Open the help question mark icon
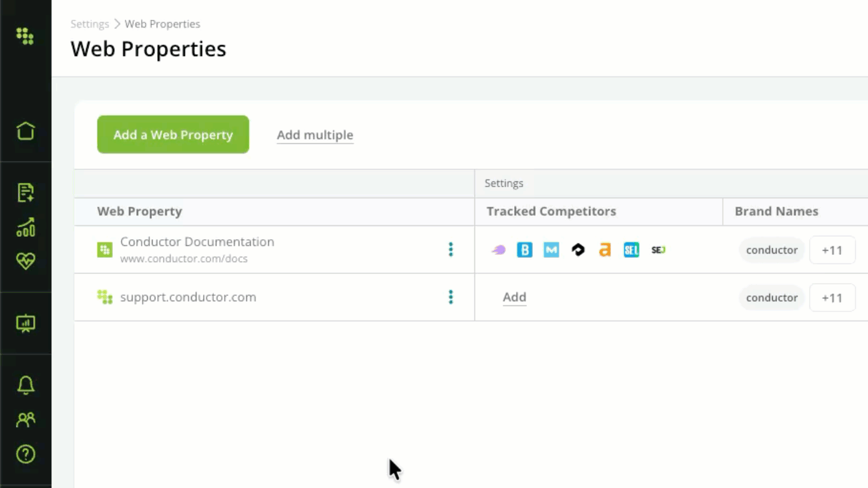 (x=25, y=454)
